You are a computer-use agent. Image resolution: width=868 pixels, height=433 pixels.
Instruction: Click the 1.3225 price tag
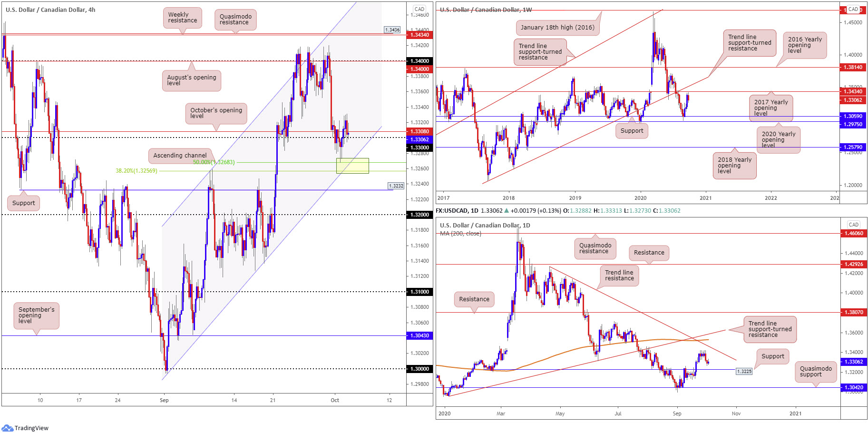[x=744, y=372]
